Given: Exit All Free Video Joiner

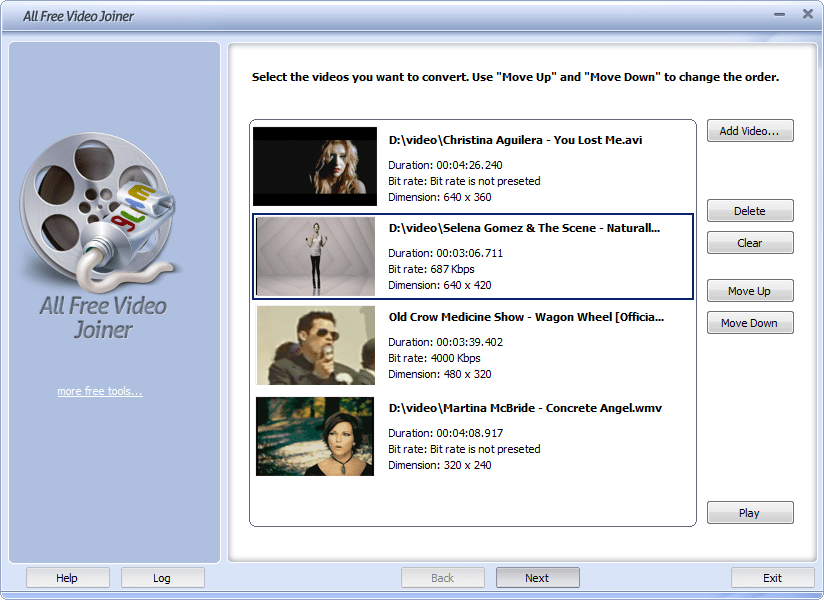Looking at the screenshot, I should click(771, 577).
